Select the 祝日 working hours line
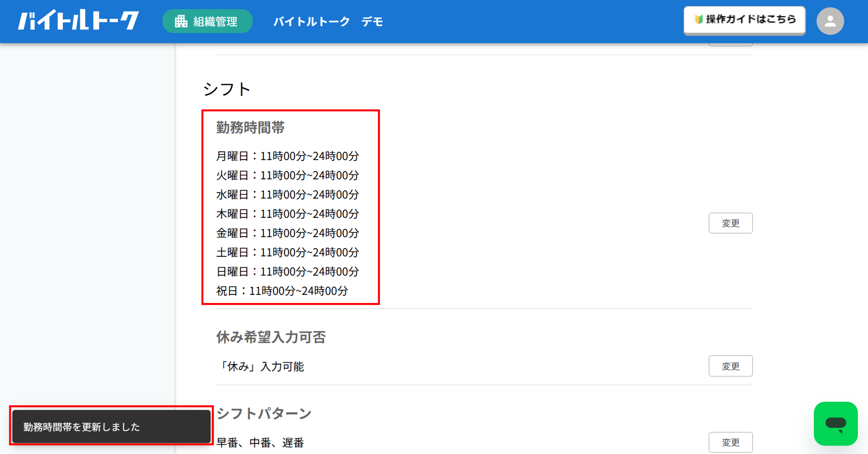This screenshot has width=868, height=454. 282,291
